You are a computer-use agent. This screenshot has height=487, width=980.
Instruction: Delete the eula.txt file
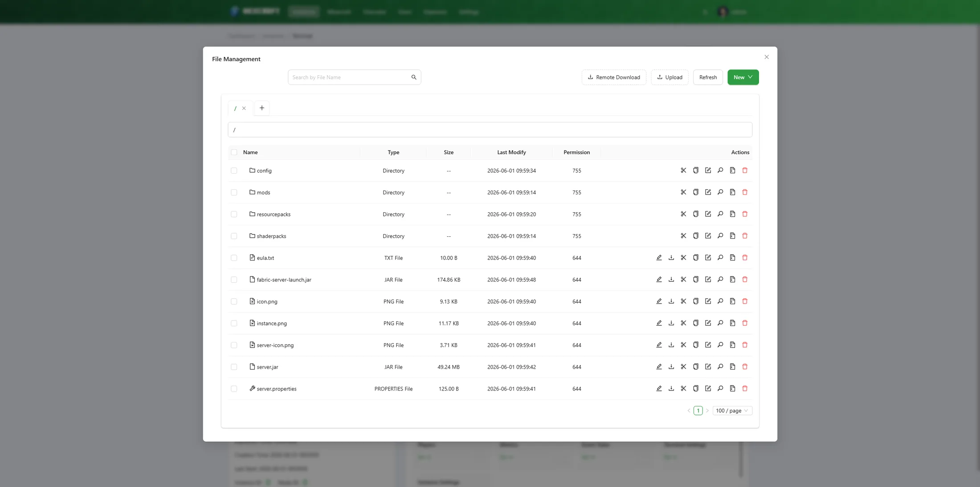click(x=745, y=258)
